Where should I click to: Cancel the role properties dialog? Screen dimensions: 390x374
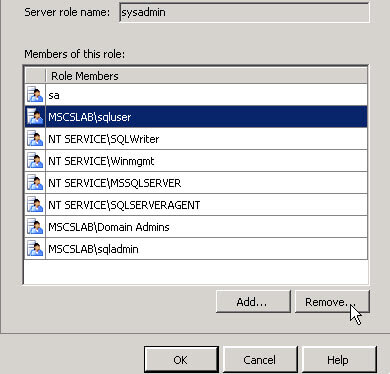pos(260,360)
